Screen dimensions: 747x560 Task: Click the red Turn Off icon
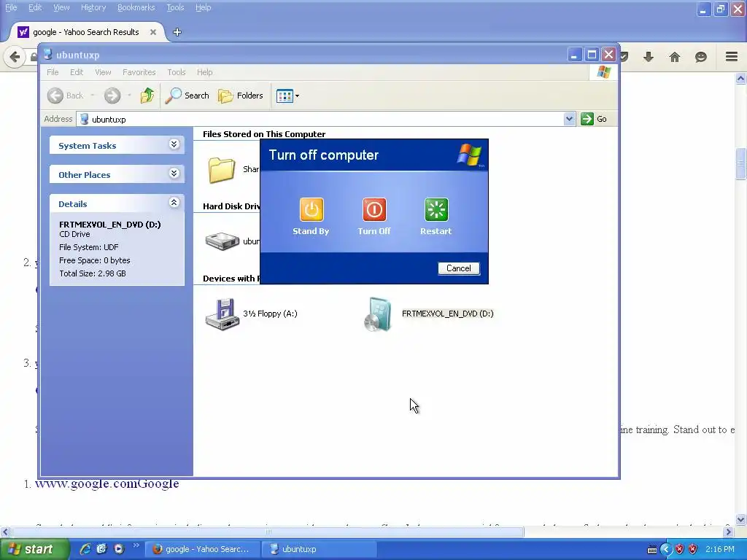point(374,210)
